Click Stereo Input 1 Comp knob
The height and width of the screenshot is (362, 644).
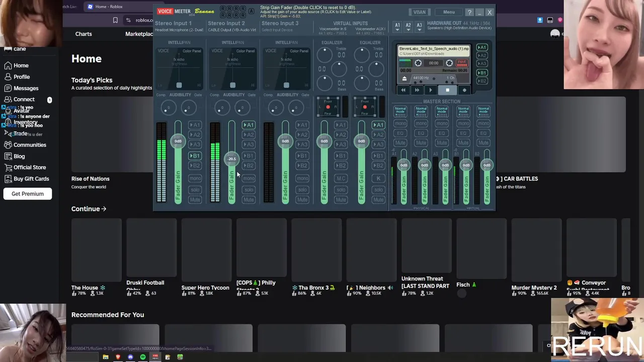point(168,107)
